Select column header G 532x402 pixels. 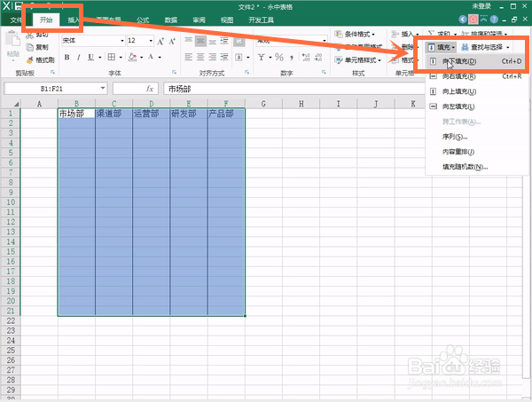point(263,104)
